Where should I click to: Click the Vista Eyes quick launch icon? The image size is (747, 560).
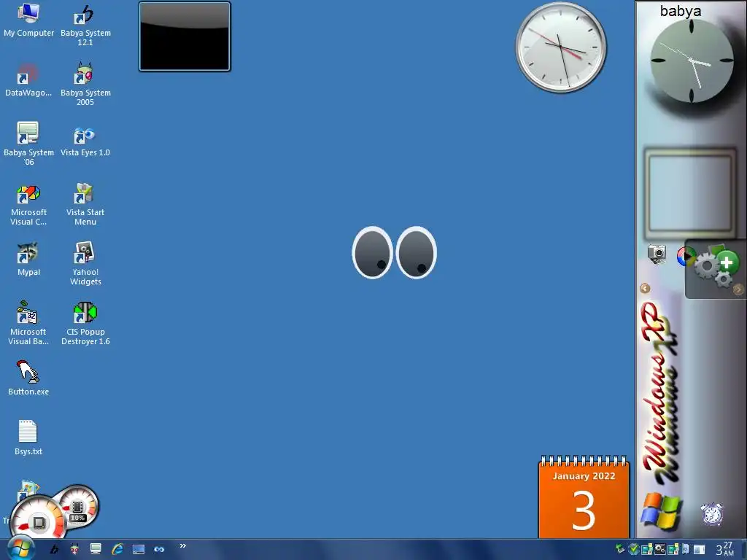[x=159, y=550]
